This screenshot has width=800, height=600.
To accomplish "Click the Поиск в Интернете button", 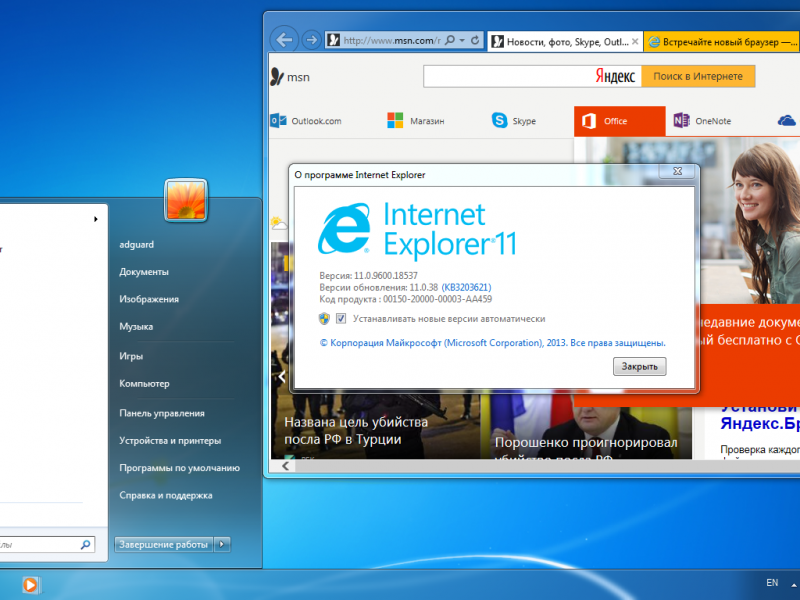I will 698,77.
